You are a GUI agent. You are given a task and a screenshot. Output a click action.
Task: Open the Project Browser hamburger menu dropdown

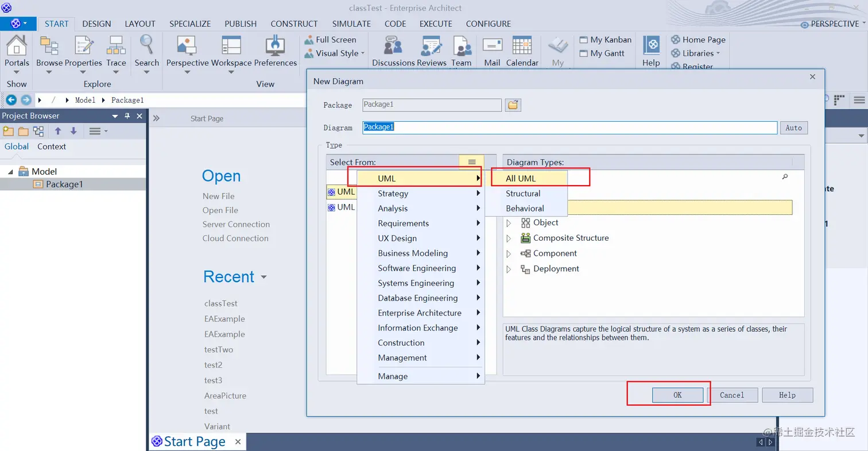tap(98, 131)
